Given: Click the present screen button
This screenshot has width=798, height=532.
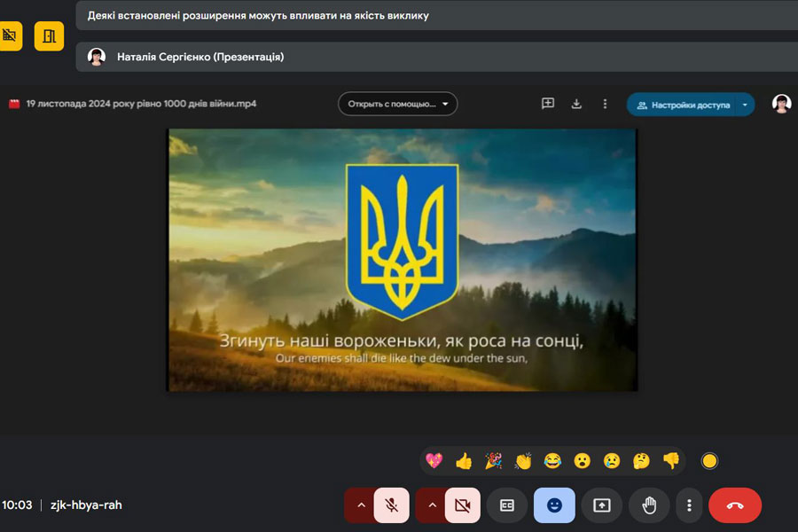Looking at the screenshot, I should (x=601, y=505).
